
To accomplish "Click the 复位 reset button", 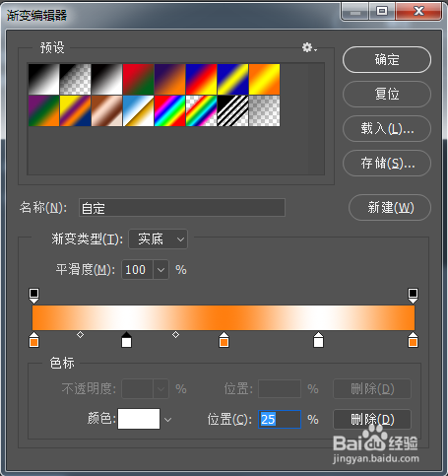I will point(387,94).
